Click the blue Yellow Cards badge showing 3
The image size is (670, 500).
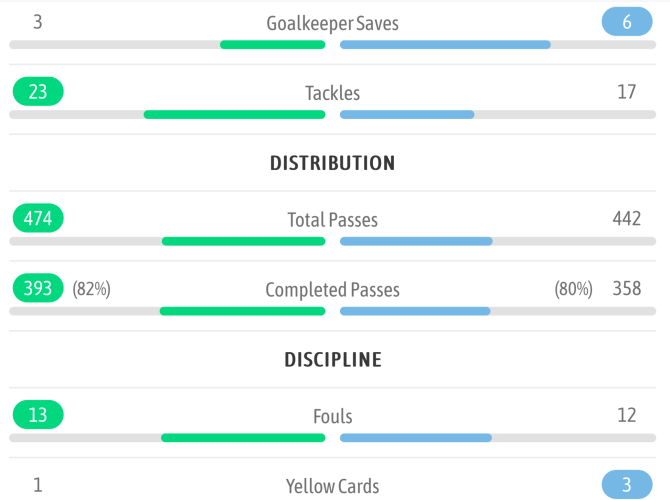(x=627, y=485)
